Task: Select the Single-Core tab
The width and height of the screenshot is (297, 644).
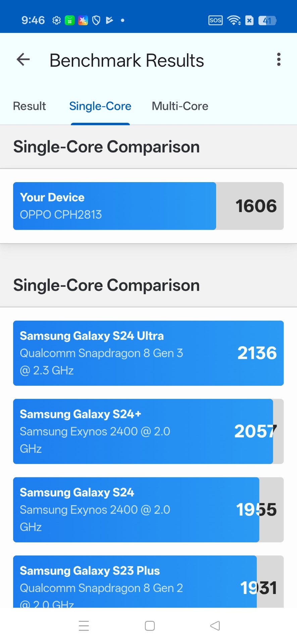Action: pyautogui.click(x=100, y=106)
